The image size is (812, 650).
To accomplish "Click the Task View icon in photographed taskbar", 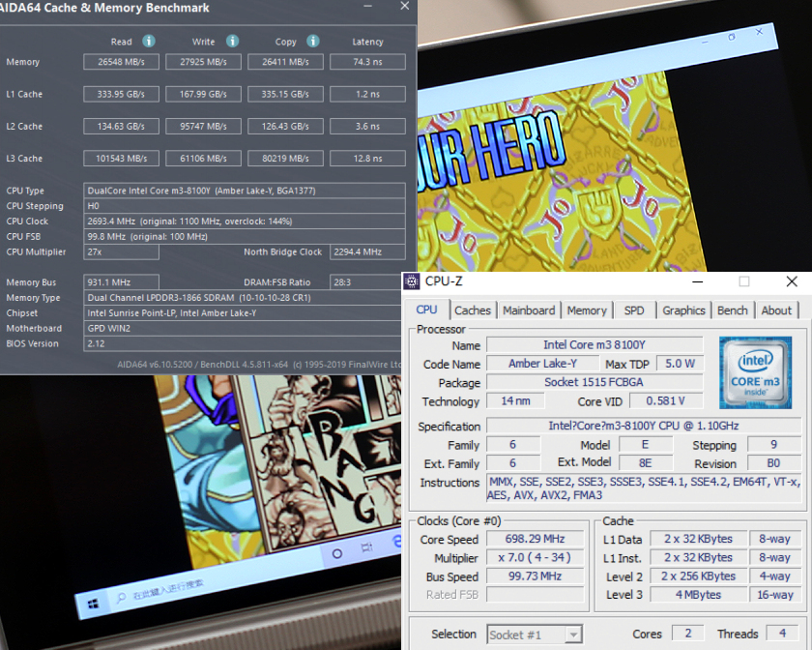I will coord(366,547).
